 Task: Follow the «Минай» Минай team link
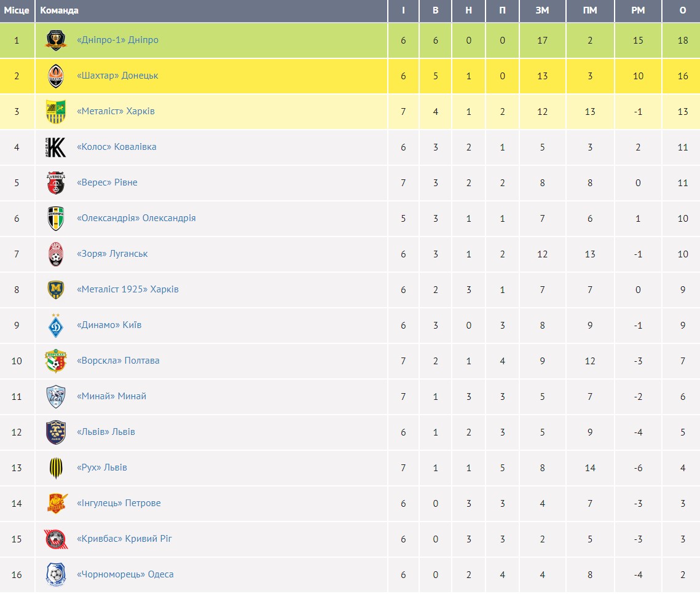(x=111, y=396)
